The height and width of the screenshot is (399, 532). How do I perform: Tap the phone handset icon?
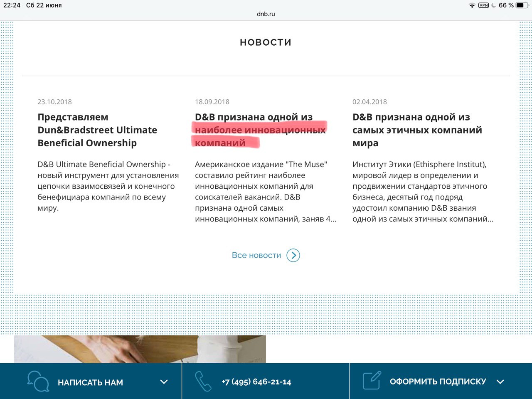click(203, 381)
